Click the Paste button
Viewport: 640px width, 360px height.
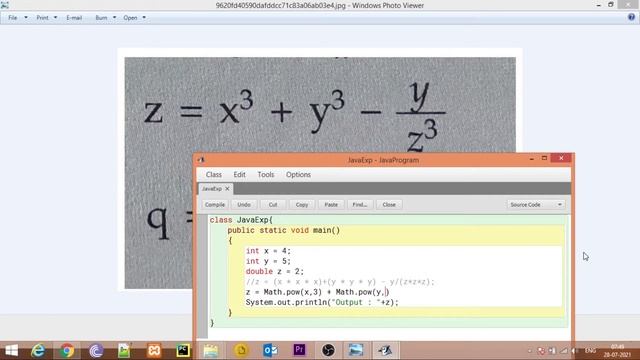[331, 204]
